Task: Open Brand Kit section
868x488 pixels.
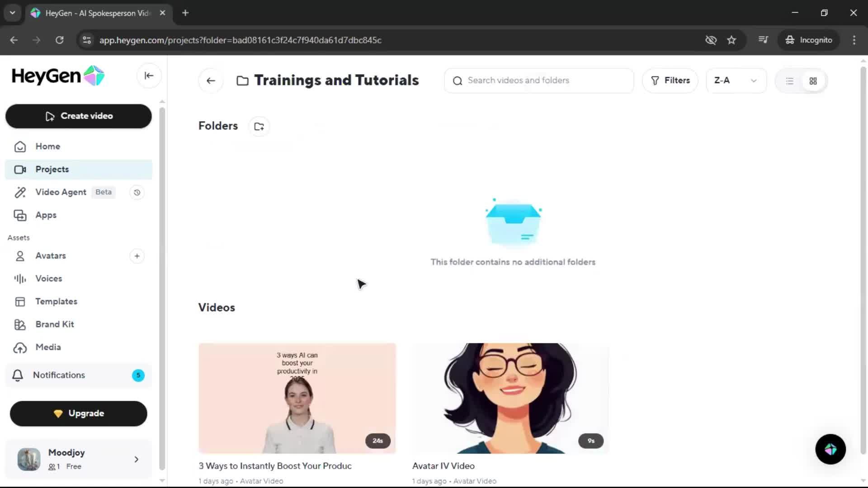Action: click(55, 324)
